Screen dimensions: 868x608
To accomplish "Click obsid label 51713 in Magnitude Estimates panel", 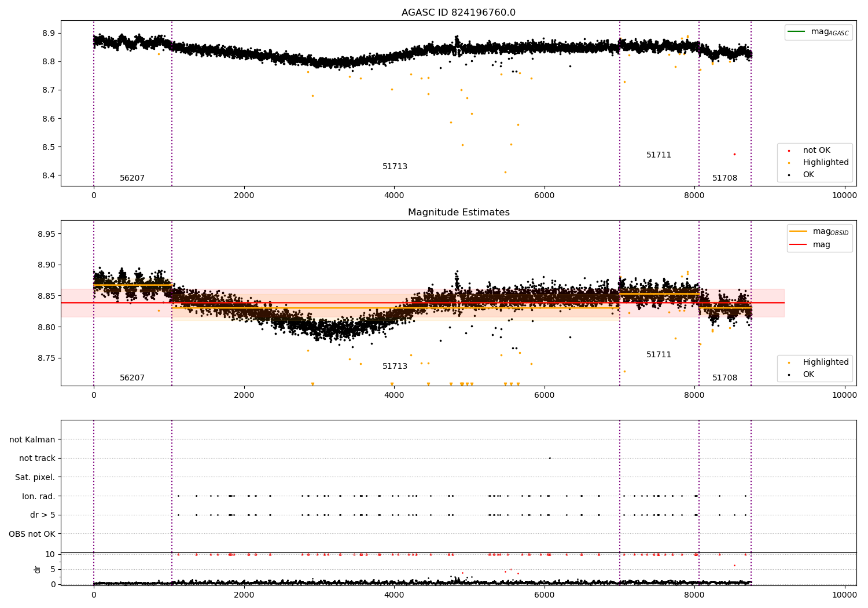I will coord(395,367).
